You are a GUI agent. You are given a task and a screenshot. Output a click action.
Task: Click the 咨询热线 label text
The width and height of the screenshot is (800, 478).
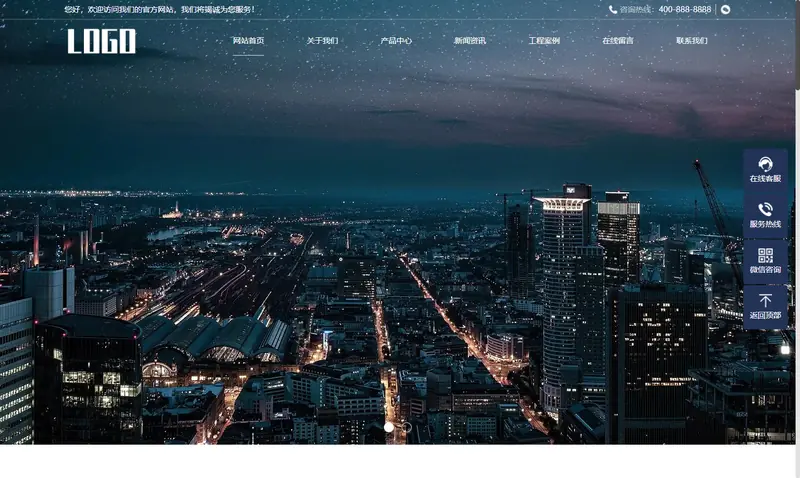click(x=636, y=10)
